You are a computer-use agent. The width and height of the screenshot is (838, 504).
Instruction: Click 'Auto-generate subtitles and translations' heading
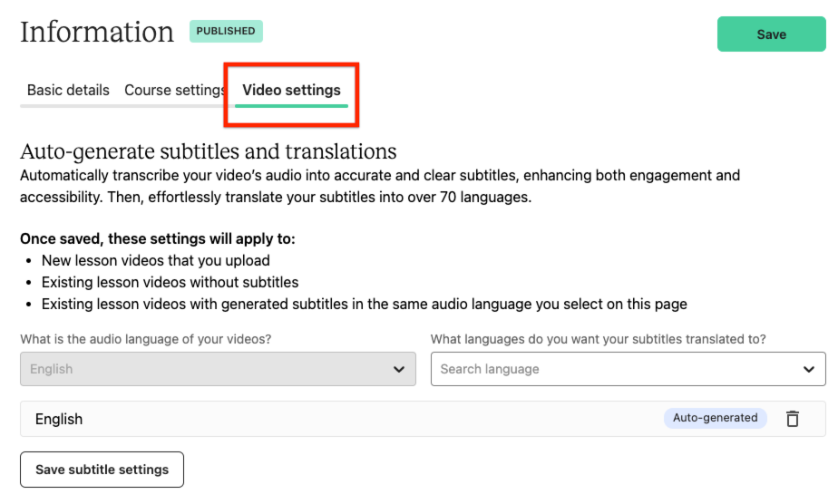(209, 151)
